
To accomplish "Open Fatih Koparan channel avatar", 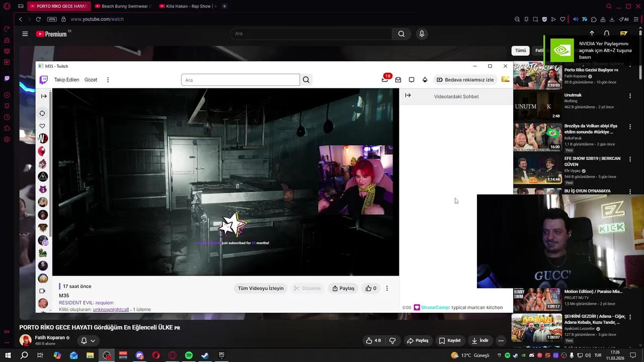I will tap(25, 340).
